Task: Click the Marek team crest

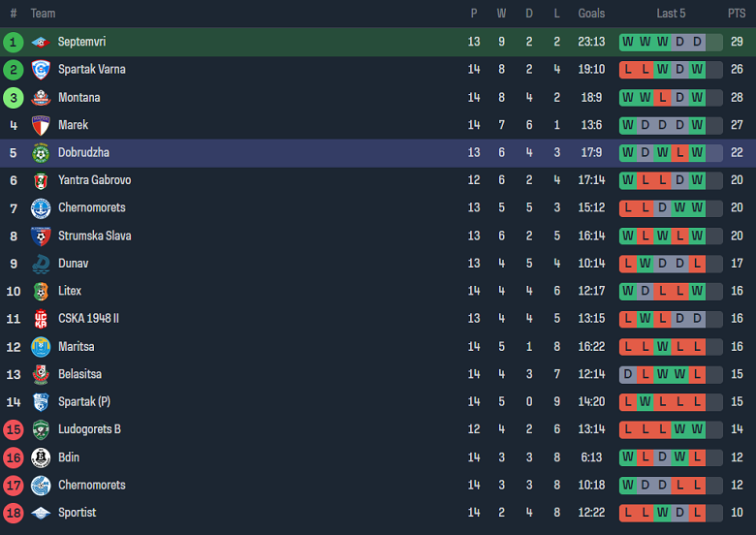Action: (x=40, y=125)
